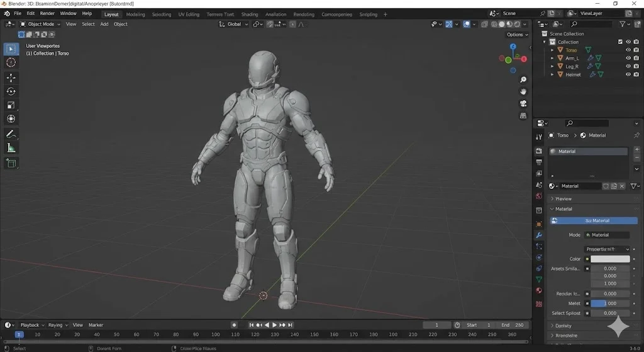Select the Move tool
The image size is (644, 352).
pyautogui.click(x=11, y=77)
